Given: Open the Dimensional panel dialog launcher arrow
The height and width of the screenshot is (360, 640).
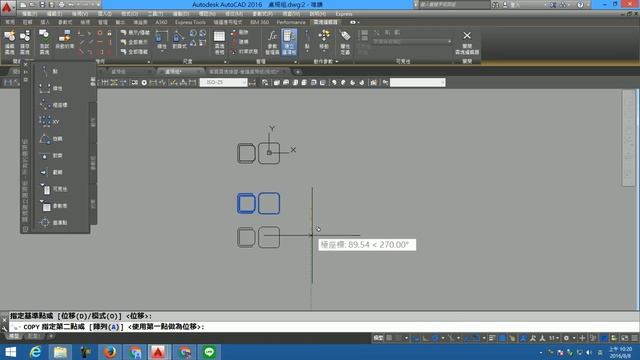Looking at the screenshot, I should point(225,62).
